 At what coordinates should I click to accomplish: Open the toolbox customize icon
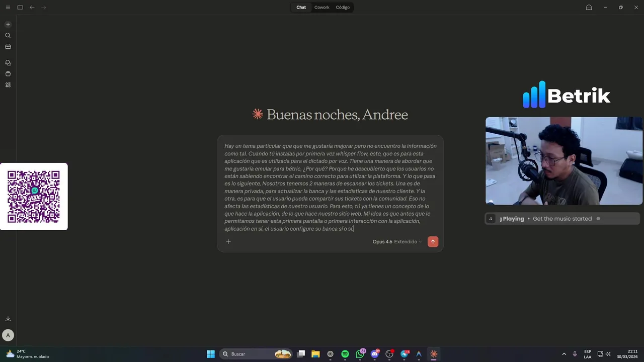[8, 47]
